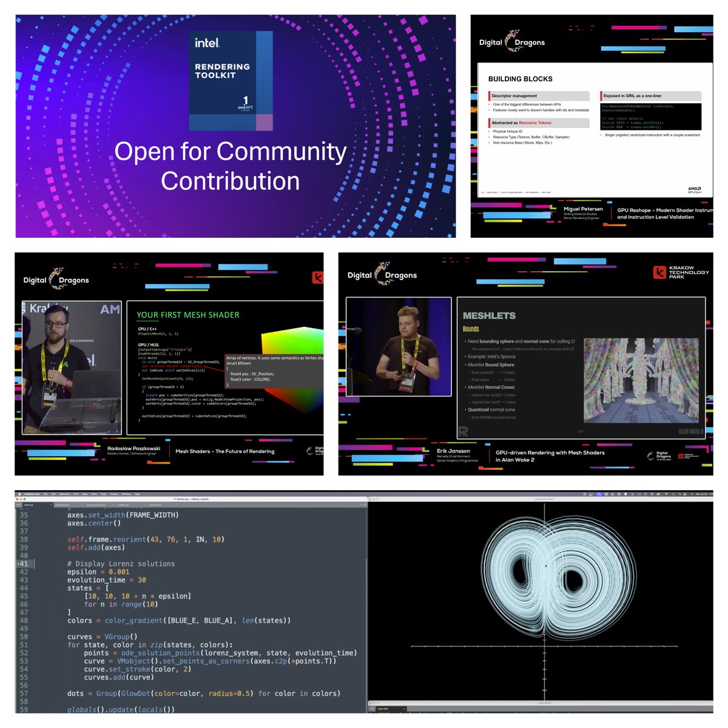This screenshot has height=728, width=728.
Task: Click 'GPU-driven Rendering with Mesh Shaders' caption
Action: (550, 453)
